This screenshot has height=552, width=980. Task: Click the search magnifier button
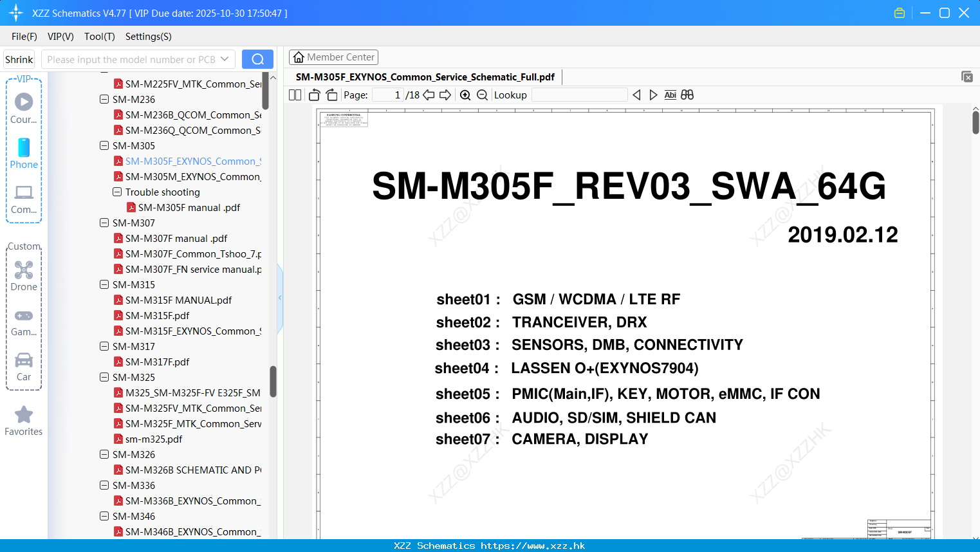click(257, 59)
